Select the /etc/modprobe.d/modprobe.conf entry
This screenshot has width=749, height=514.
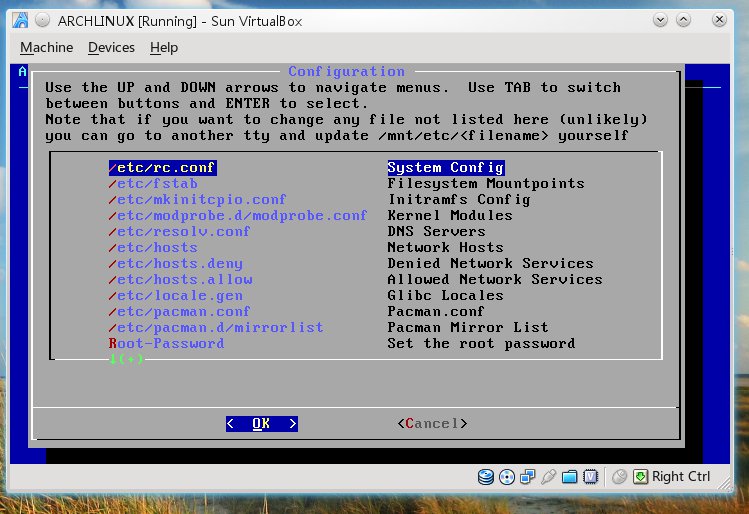point(238,215)
